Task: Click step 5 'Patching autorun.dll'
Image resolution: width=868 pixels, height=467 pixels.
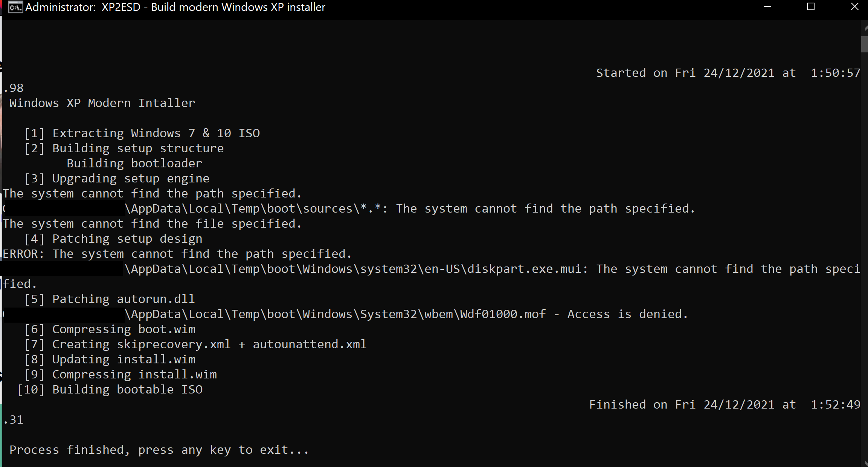Action: pyautogui.click(x=123, y=299)
